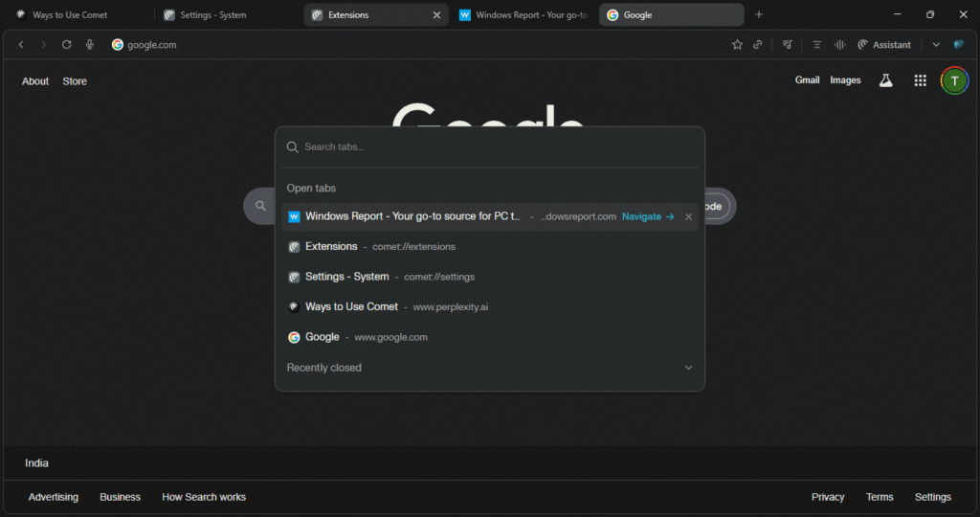
Task: Open the Google account avatar T
Action: pos(954,80)
